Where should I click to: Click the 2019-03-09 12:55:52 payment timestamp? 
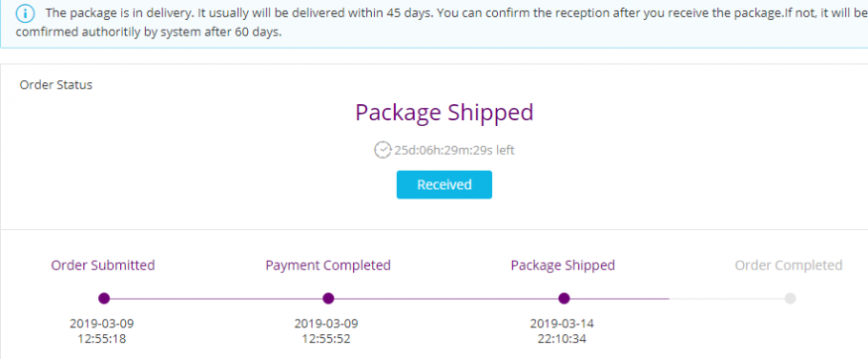tap(326, 331)
